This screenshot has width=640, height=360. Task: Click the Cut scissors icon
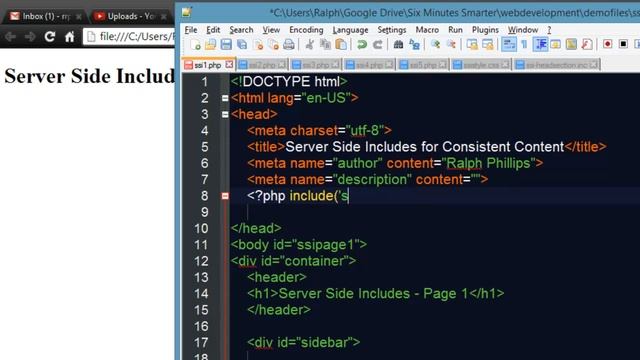(x=310, y=44)
